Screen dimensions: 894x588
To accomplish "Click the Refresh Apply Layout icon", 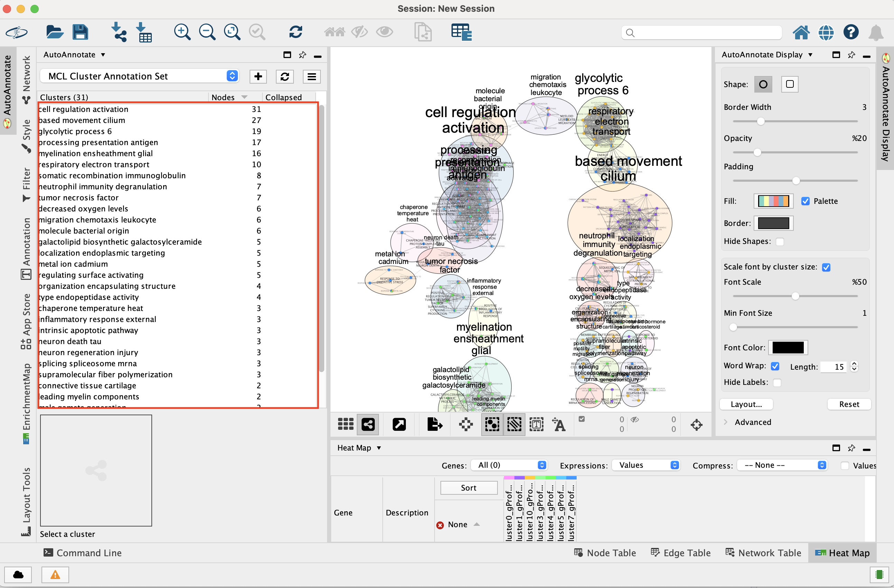I will (296, 32).
